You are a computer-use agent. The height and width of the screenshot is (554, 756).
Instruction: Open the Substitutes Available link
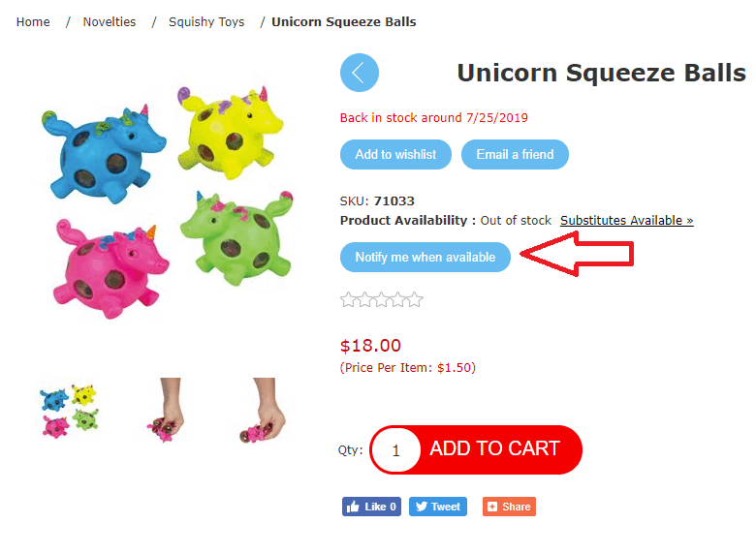pyautogui.click(x=626, y=220)
